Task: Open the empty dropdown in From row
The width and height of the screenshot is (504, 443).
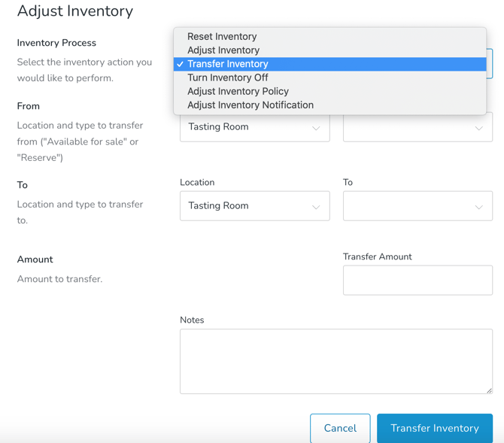Action: [417, 128]
